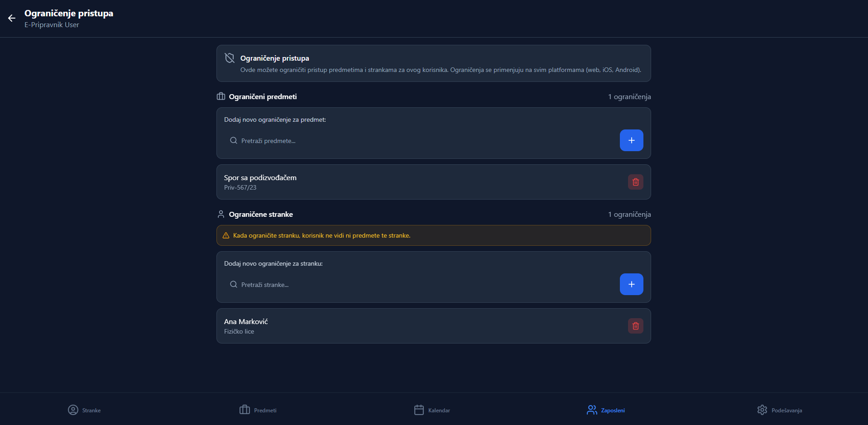Add new case restriction plus button
This screenshot has width=868, height=425.
631,140
